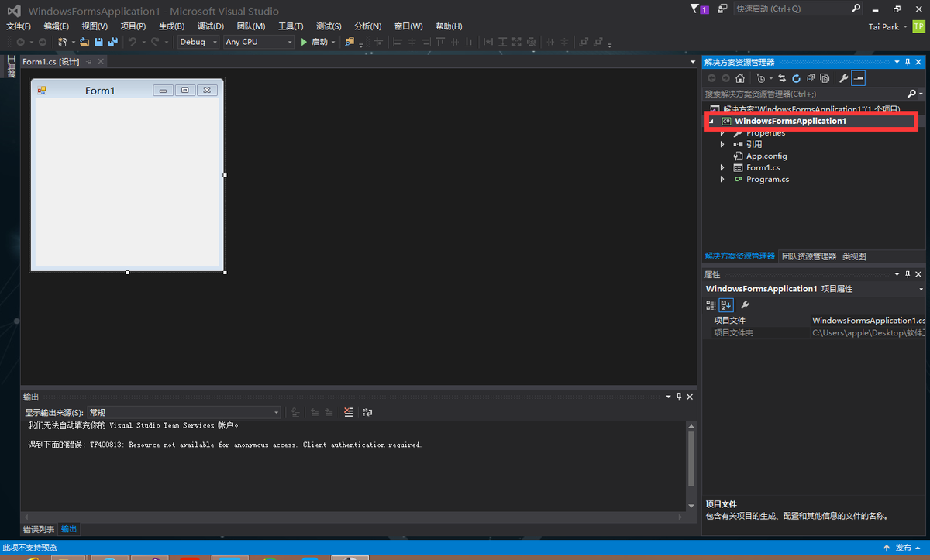
Task: Clear all output with the red X icon
Action: tap(349, 412)
